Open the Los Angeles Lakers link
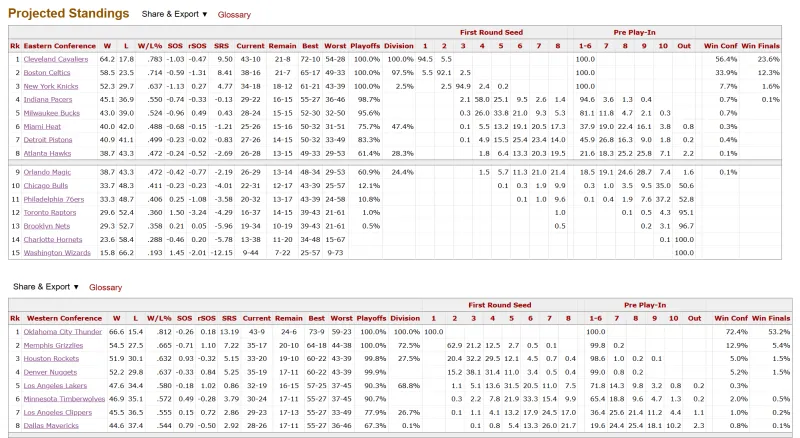This screenshot has width=800, height=438. point(55,386)
